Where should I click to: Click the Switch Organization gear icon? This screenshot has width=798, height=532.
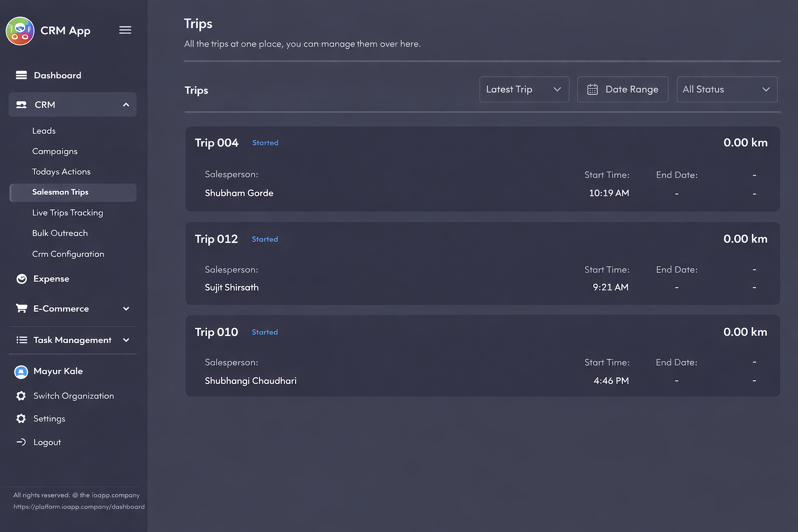click(21, 396)
